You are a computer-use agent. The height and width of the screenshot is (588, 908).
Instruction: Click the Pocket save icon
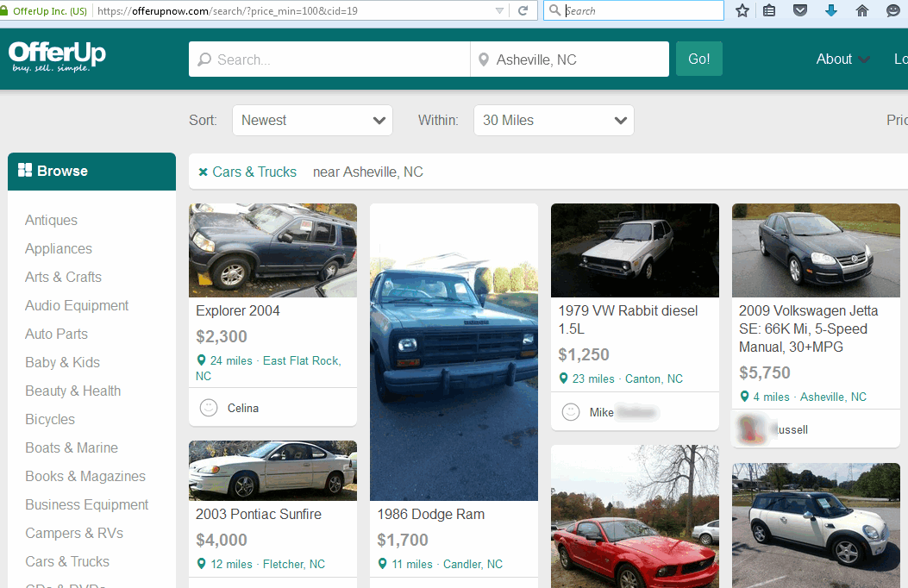coord(799,10)
